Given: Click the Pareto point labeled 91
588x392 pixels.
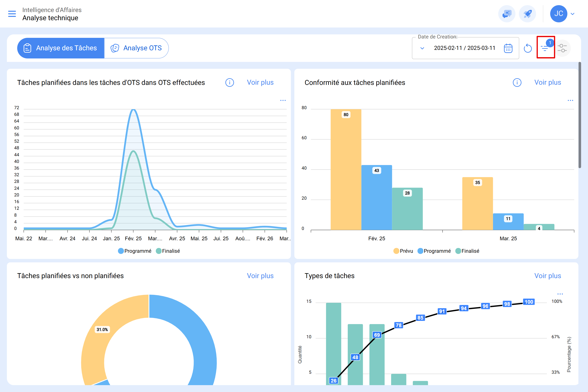Looking at the screenshot, I should click(442, 311).
